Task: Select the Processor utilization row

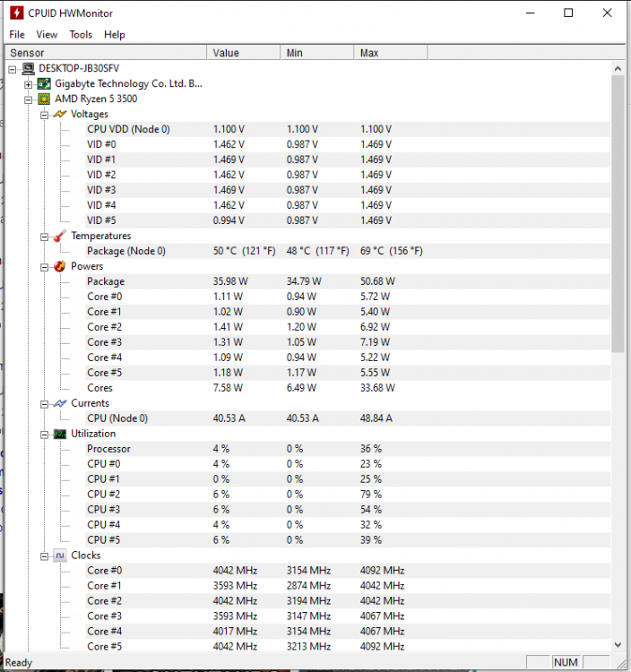Action: [x=348, y=449]
